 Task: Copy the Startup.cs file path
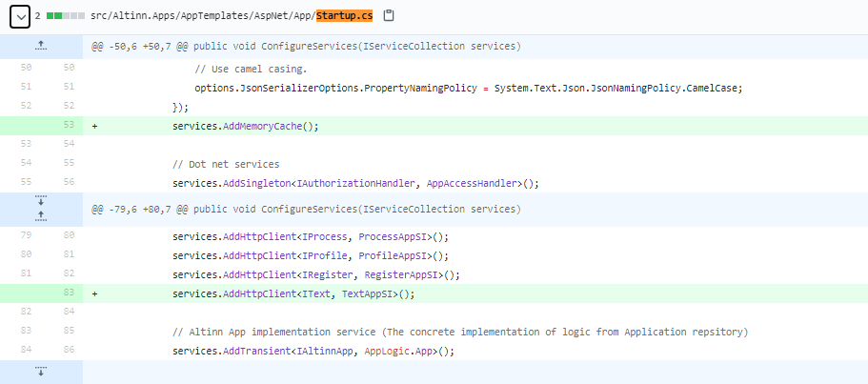click(388, 16)
